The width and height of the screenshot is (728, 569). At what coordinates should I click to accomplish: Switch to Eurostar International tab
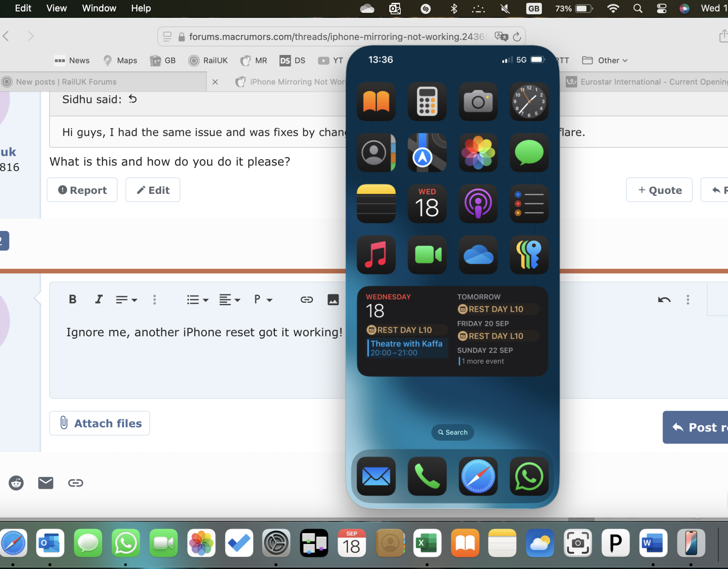pos(646,82)
